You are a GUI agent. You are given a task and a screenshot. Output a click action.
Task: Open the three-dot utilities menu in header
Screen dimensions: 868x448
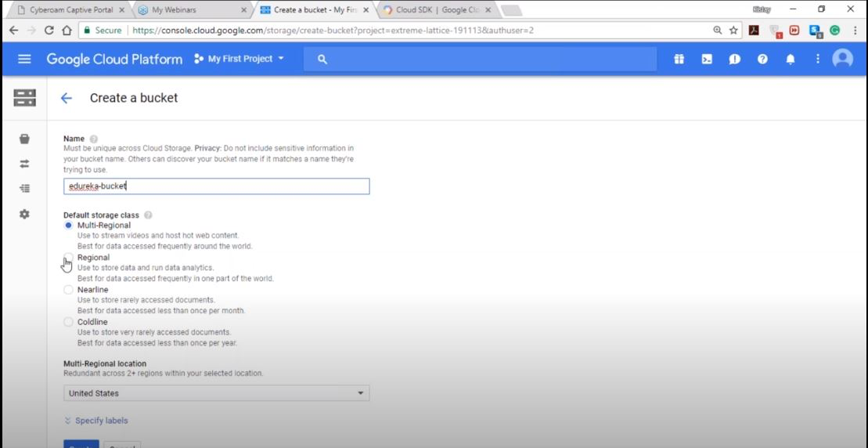(x=818, y=59)
